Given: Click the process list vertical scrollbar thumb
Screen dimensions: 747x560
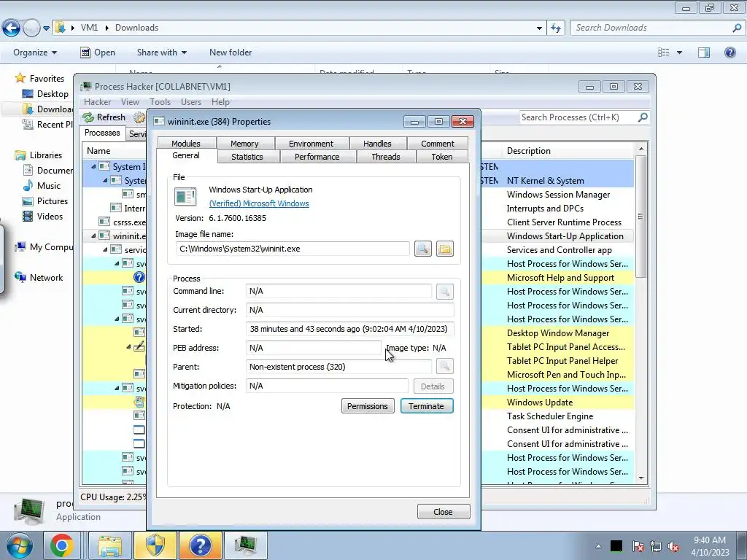Looking at the screenshot, I should [640, 216].
